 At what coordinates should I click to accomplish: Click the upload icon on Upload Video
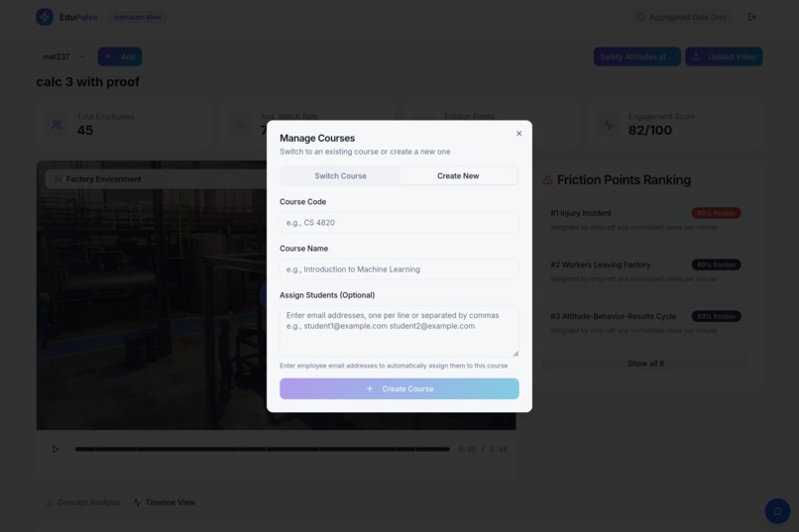click(696, 56)
